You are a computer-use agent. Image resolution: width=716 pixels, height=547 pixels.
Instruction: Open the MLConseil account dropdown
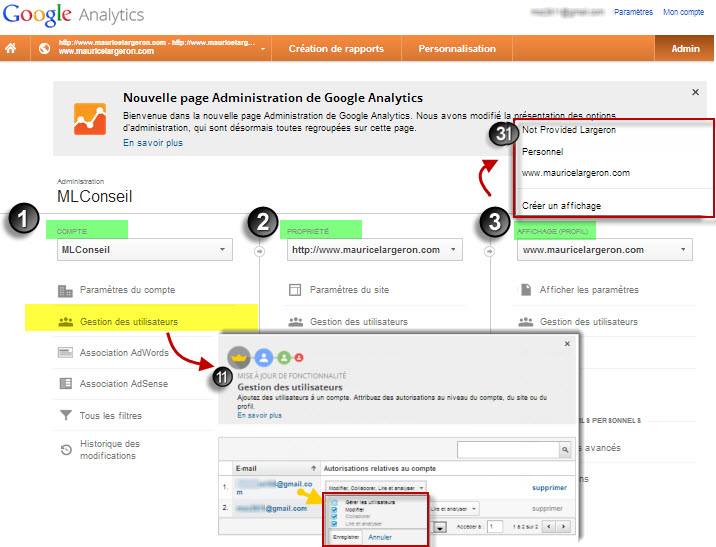point(145,250)
